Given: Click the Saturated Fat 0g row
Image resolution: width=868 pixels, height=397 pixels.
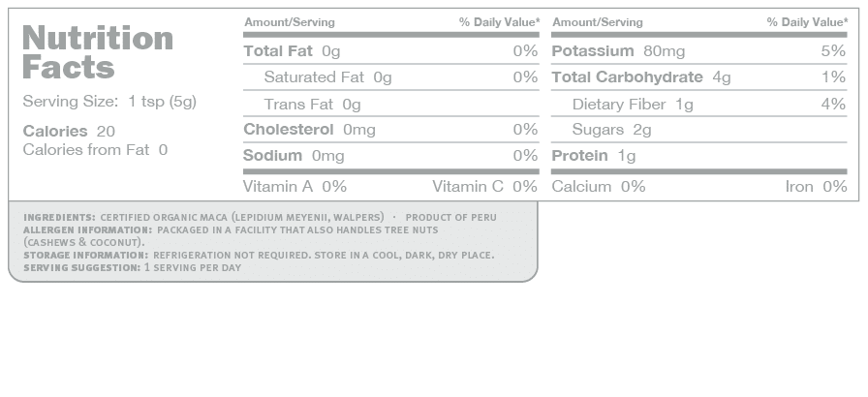Looking at the screenshot, I should 390,77.
